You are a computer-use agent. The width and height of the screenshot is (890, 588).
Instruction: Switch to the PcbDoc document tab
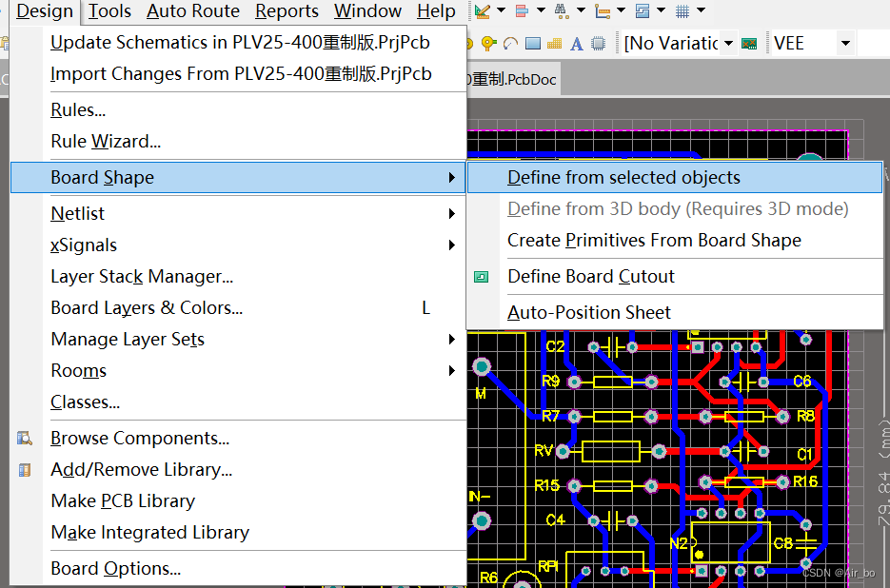[514, 80]
